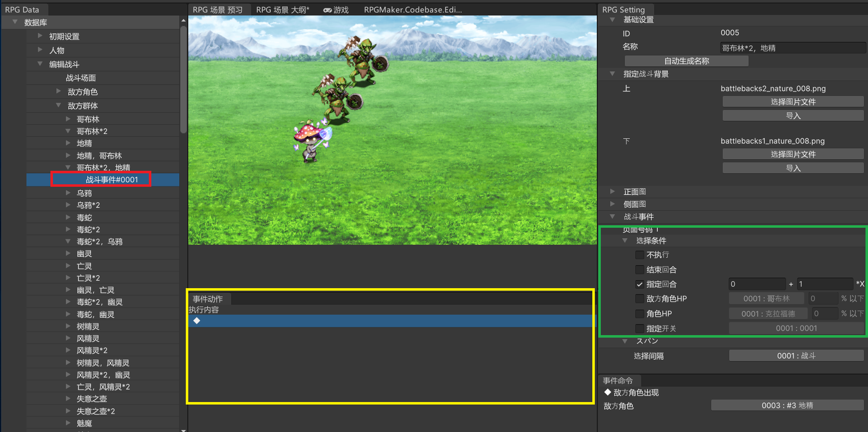Image resolution: width=868 pixels, height=432 pixels.
Task: Open the 选择间隔 dropdown showing 0001 : 战斗
Action: click(x=796, y=356)
